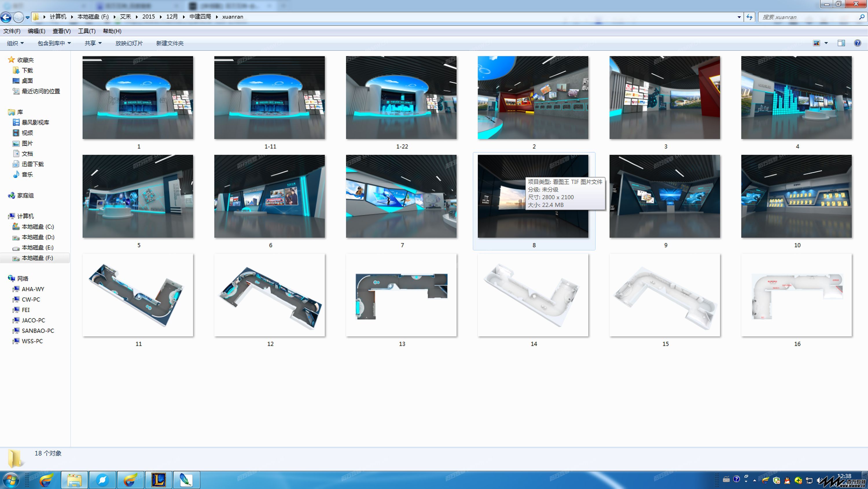This screenshot has height=489, width=868.
Task: Click the 新建文件夹 button
Action: 170,43
